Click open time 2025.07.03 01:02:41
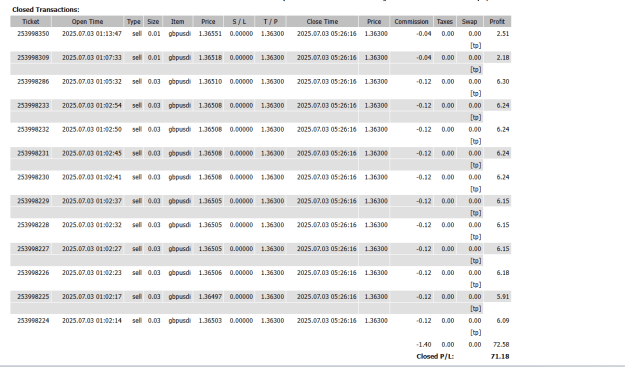 pos(92,177)
